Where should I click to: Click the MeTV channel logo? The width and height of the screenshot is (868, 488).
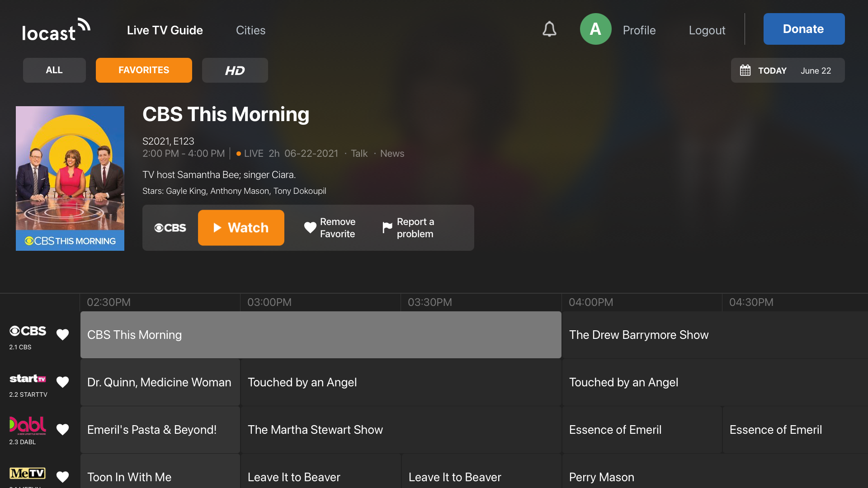click(27, 473)
